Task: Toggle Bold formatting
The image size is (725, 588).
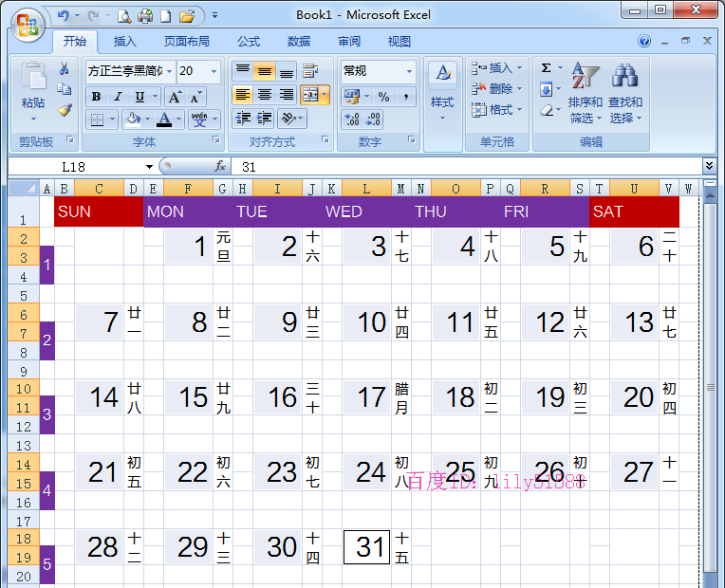Action: (96, 97)
